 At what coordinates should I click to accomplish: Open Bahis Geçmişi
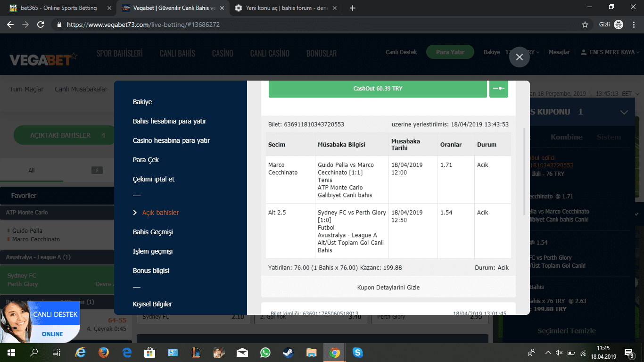153,232
